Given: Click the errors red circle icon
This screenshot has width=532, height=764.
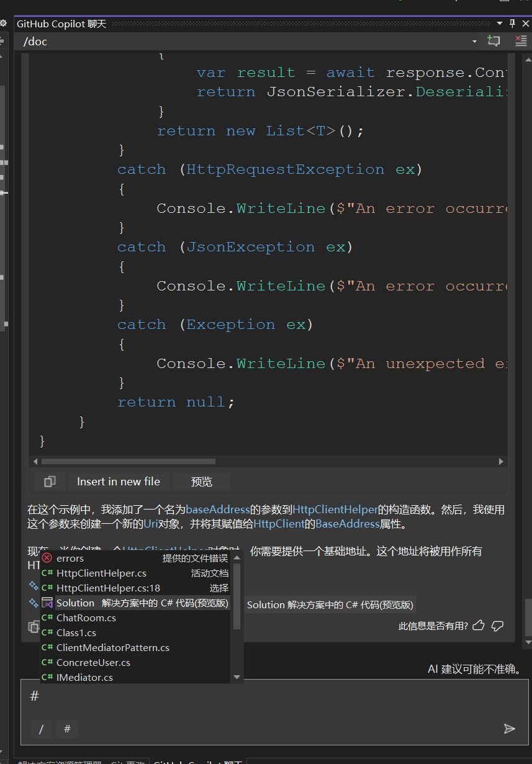Looking at the screenshot, I should (47, 559).
